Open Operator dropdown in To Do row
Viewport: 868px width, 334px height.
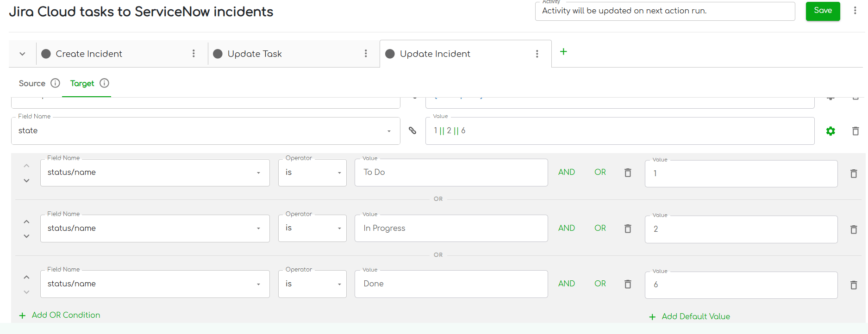tap(312, 173)
